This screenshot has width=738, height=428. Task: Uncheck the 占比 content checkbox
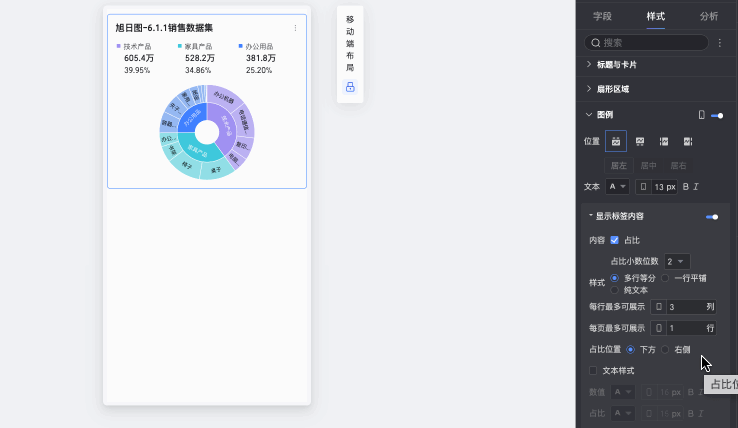(x=614, y=240)
